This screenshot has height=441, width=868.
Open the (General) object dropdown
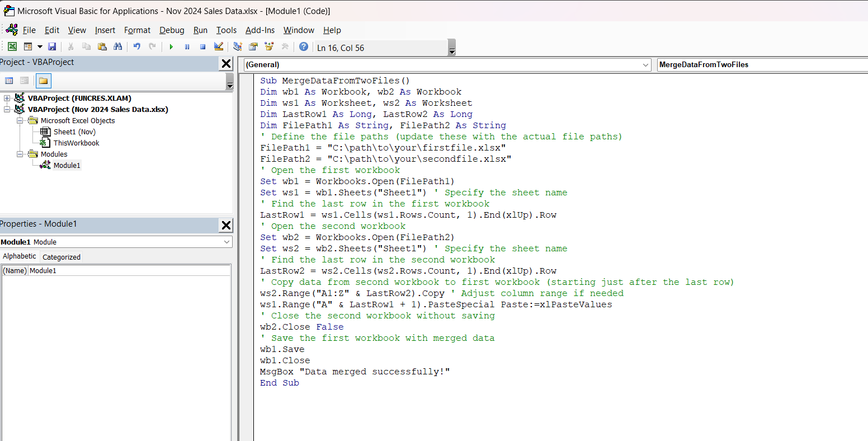pos(447,65)
